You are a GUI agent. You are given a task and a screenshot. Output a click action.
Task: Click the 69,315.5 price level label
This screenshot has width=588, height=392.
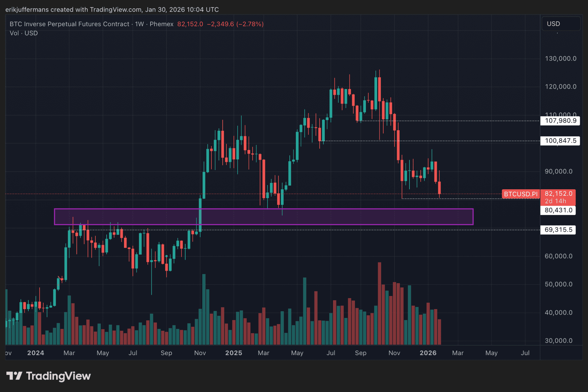[558, 230]
